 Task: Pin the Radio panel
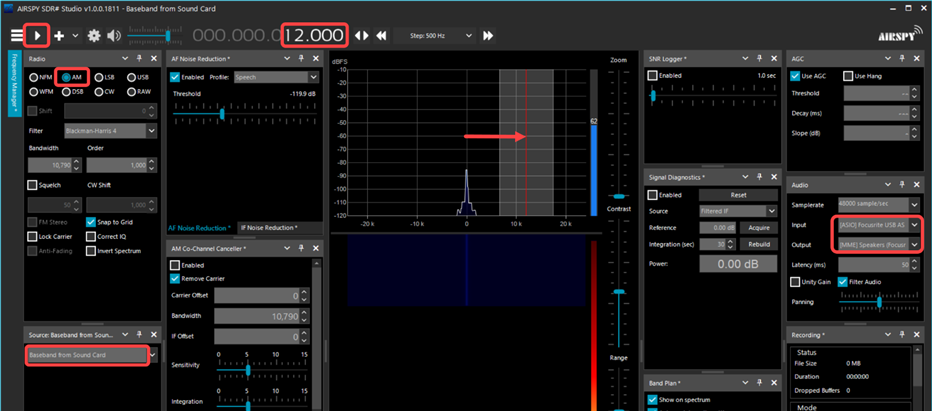tap(138, 59)
